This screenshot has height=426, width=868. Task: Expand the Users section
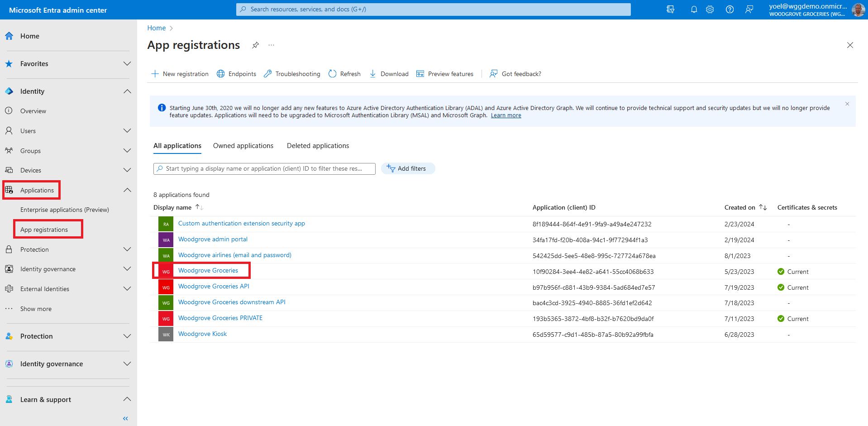coord(127,131)
